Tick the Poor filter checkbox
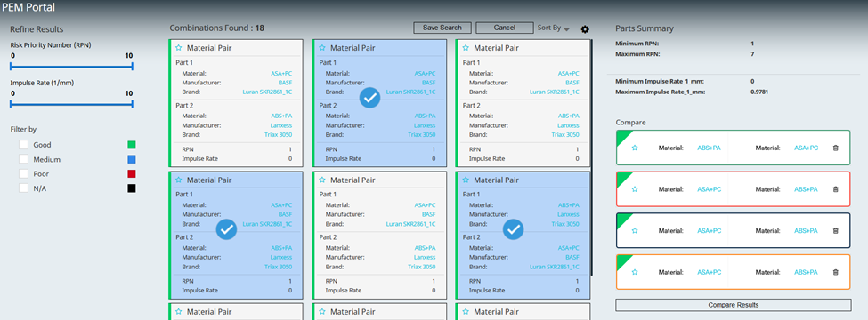Image resolution: width=868 pixels, height=320 pixels. click(x=23, y=173)
